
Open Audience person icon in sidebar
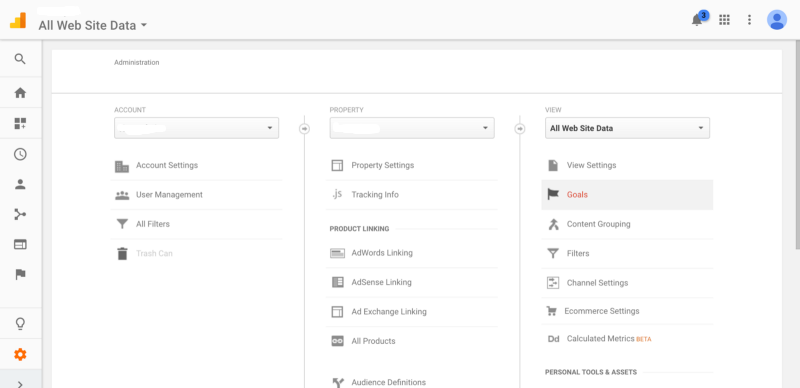pyautogui.click(x=20, y=184)
